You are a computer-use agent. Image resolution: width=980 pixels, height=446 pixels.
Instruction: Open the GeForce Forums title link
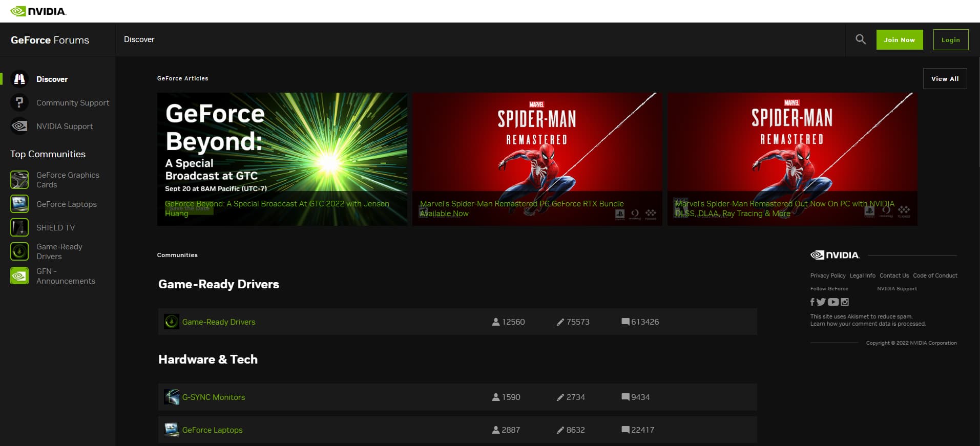pyautogui.click(x=50, y=40)
